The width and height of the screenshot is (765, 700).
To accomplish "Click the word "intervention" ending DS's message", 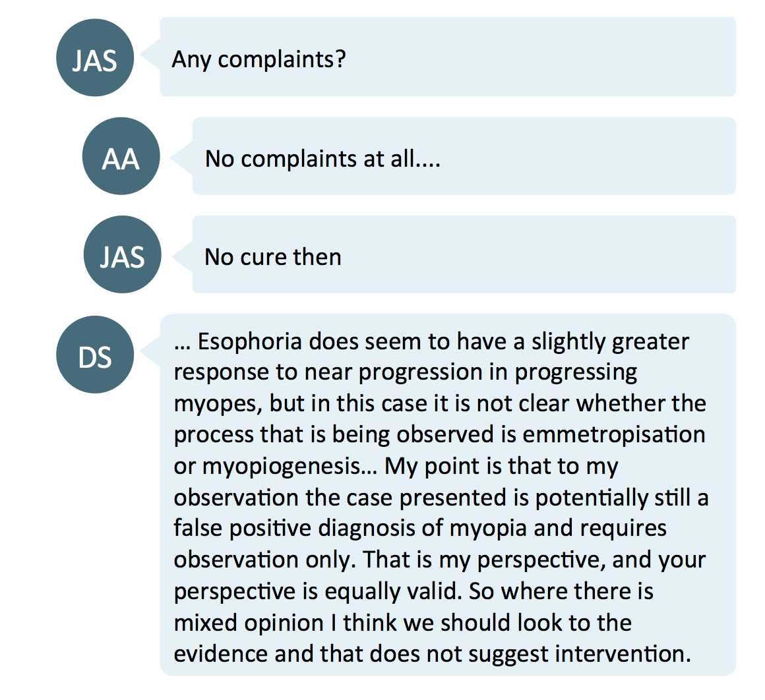I will pos(620,654).
